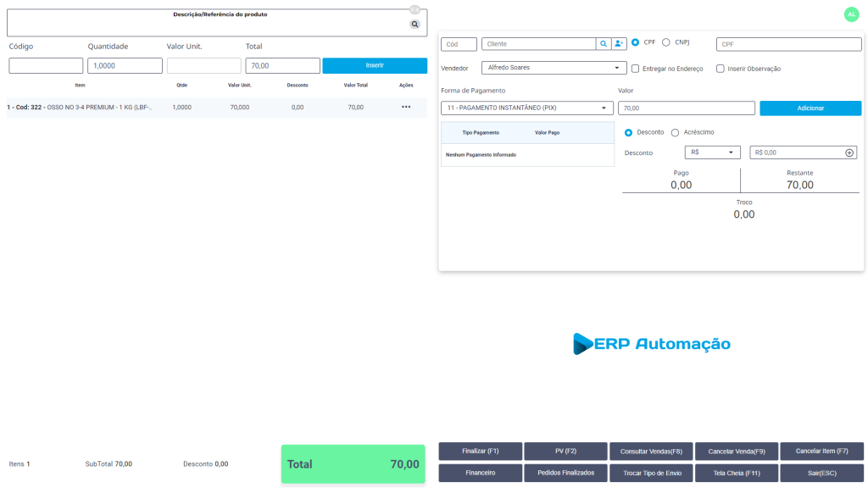Enable Entregar no Endereço checkbox
This screenshot has width=868, height=488.
point(636,69)
